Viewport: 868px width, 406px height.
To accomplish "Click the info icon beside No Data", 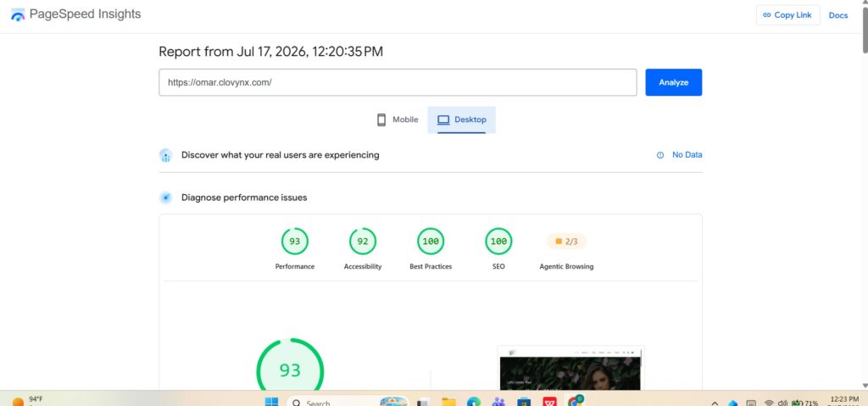I will pyautogui.click(x=659, y=155).
